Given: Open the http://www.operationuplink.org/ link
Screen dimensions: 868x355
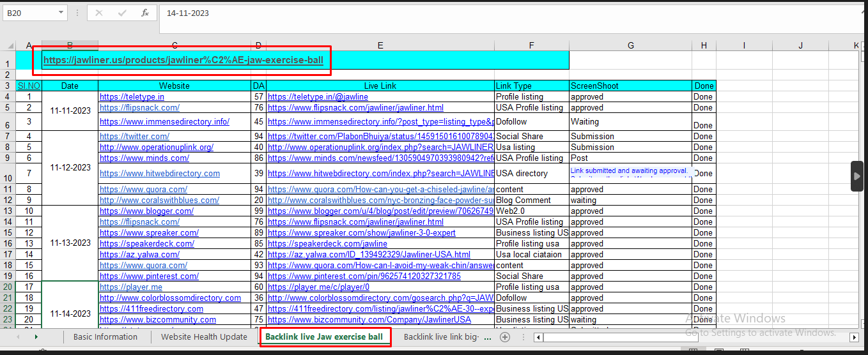Looking at the screenshot, I should coord(157,147).
